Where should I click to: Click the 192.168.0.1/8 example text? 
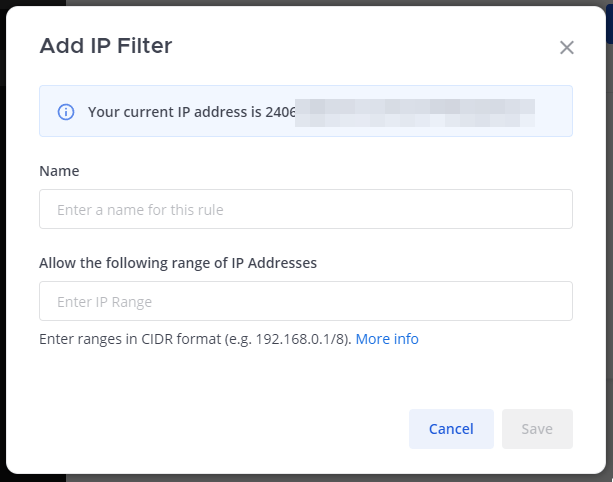pos(300,339)
